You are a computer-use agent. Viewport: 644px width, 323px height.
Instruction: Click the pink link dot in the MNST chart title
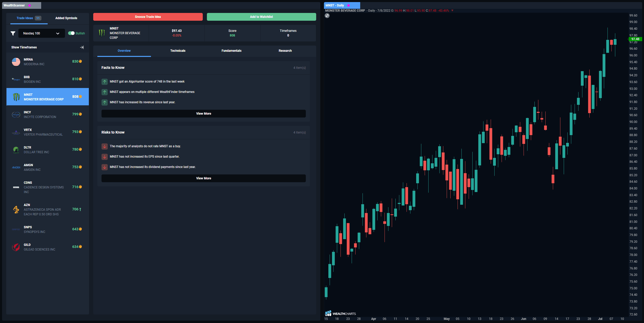(x=348, y=5)
